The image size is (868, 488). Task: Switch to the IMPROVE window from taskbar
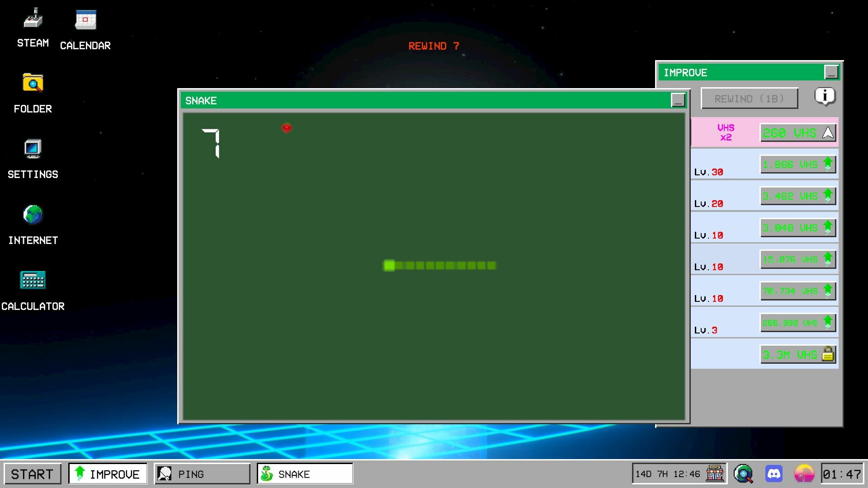[107, 474]
